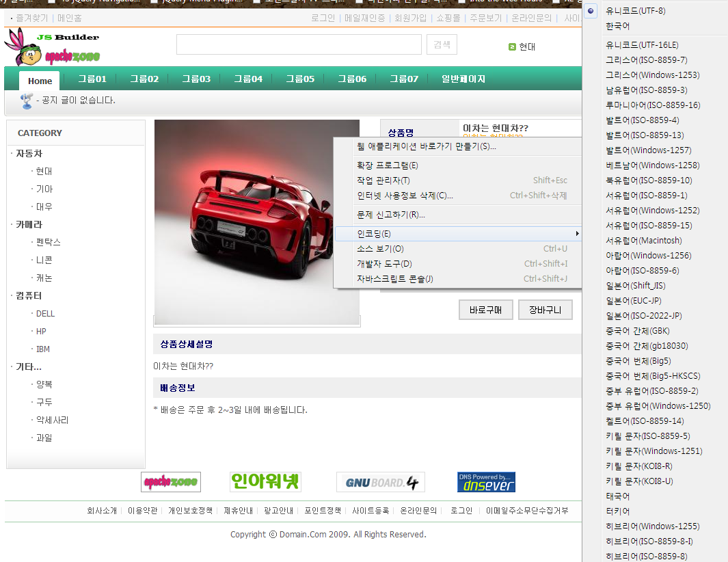Image resolution: width=728 pixels, height=562 pixels.
Task: Open the dnsever footer banner
Action: (x=486, y=482)
